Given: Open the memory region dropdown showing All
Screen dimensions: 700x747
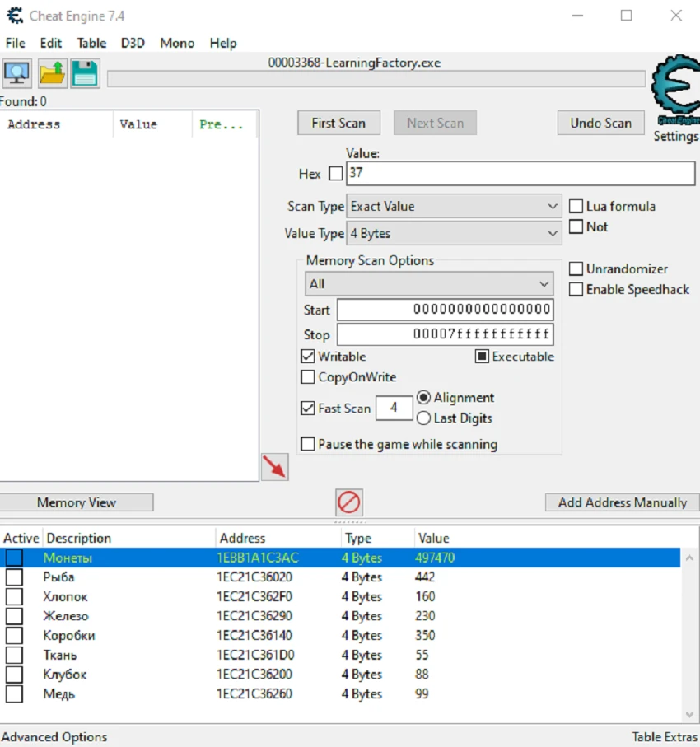Looking at the screenshot, I should (428, 283).
